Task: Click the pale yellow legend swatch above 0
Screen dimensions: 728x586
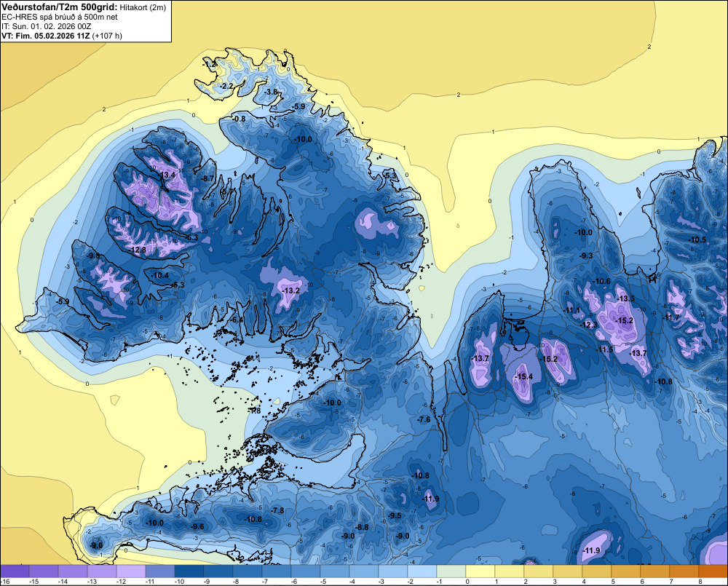Action: click(x=480, y=571)
